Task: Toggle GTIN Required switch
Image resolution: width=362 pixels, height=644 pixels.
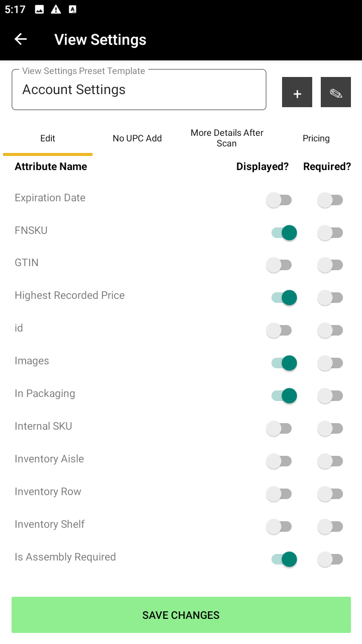Action: point(330,265)
